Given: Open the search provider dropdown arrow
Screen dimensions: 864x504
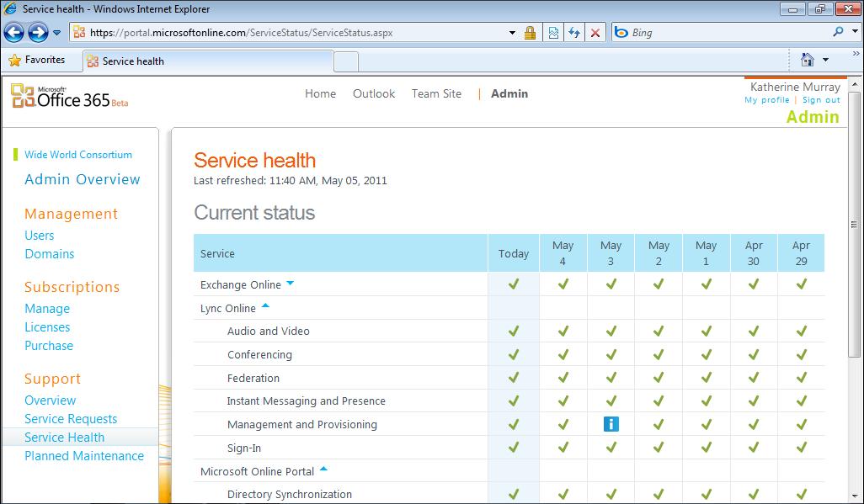Looking at the screenshot, I should click(x=856, y=32).
